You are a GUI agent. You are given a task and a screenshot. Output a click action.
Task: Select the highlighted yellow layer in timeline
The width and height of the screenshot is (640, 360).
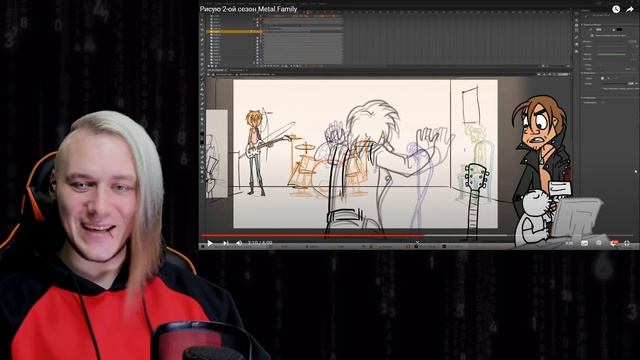pyautogui.click(x=234, y=31)
